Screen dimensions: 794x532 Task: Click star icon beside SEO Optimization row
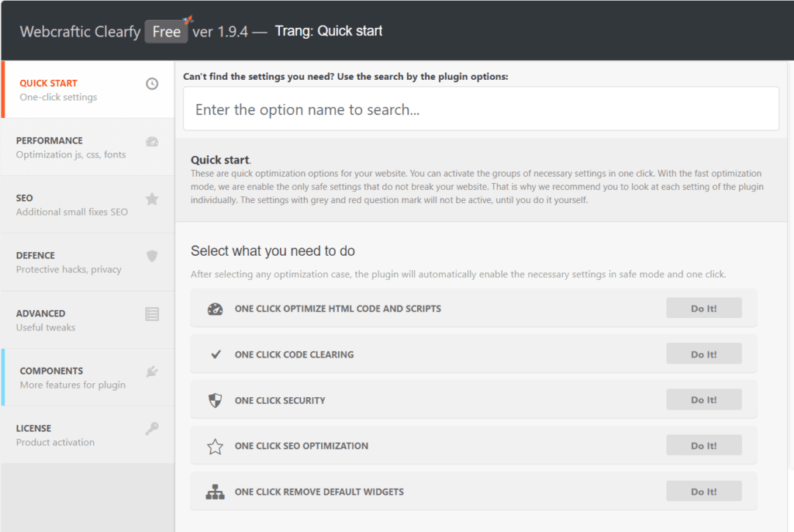coord(216,447)
